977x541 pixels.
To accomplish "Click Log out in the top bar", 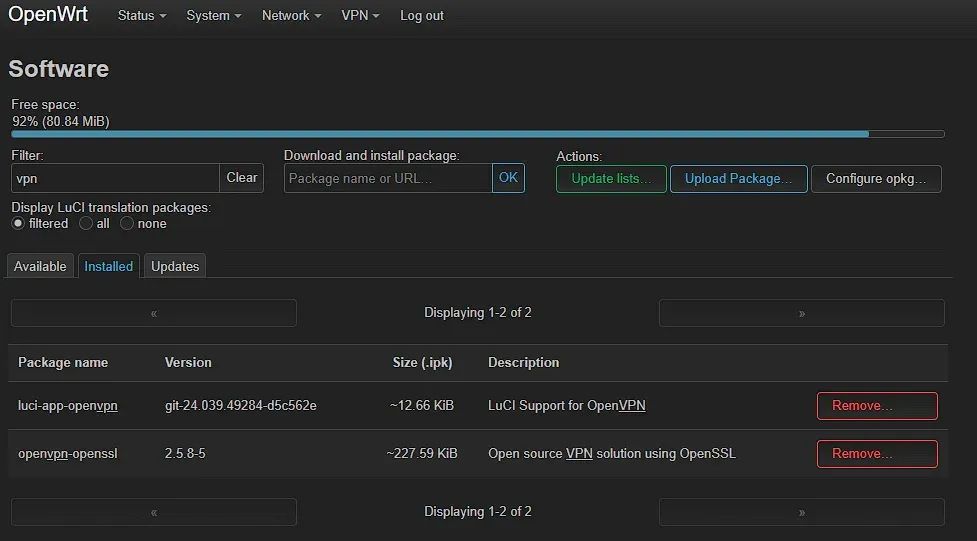I will point(422,16).
